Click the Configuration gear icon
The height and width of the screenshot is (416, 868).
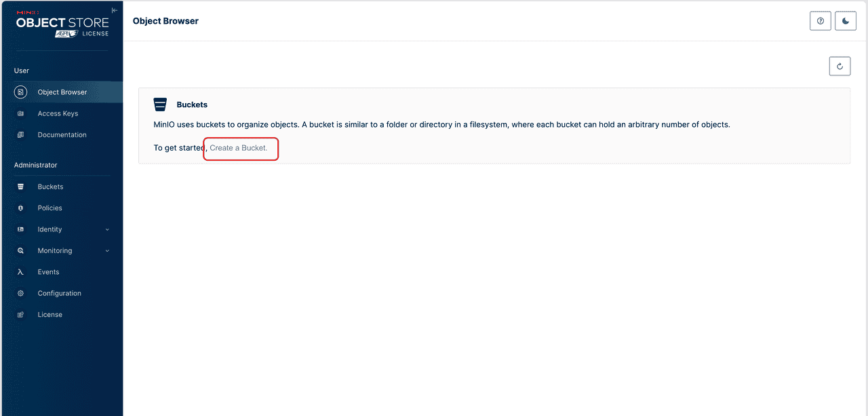pyautogui.click(x=20, y=293)
